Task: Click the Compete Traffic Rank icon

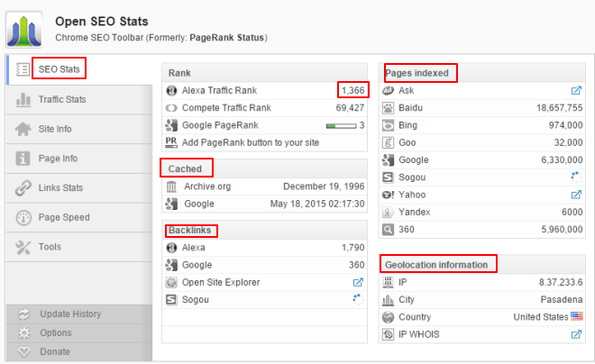Action: coord(171,108)
